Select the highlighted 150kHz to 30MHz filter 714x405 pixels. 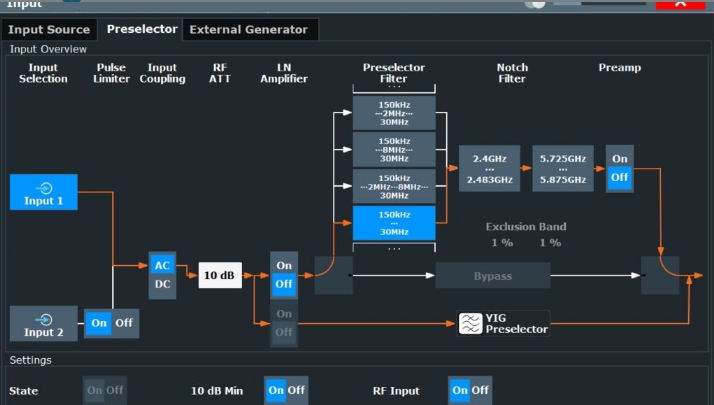pyautogui.click(x=394, y=223)
